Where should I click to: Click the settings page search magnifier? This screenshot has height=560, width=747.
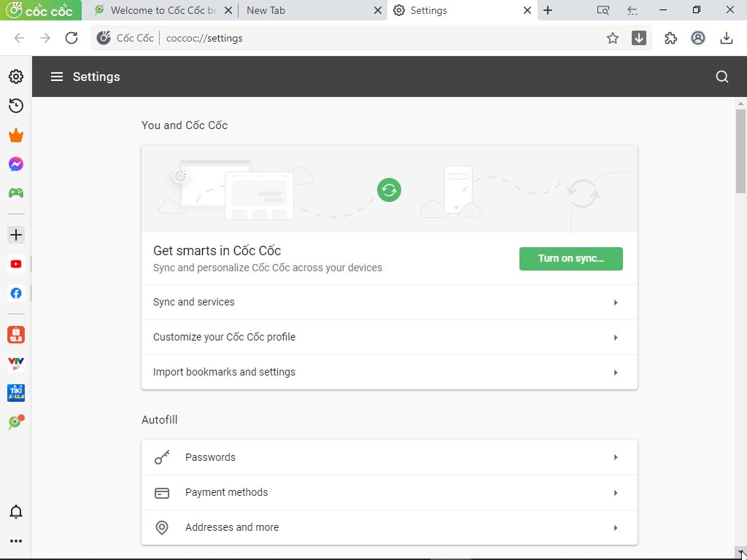point(721,76)
